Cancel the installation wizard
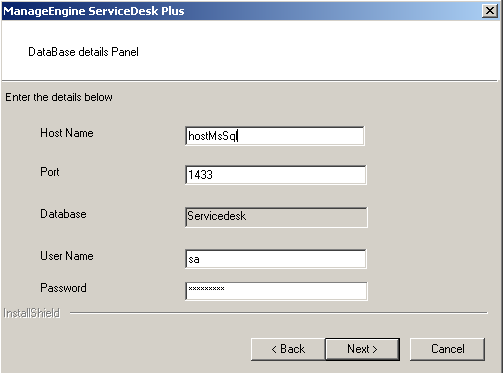Image resolution: width=503 pixels, height=373 pixels. pos(447,349)
